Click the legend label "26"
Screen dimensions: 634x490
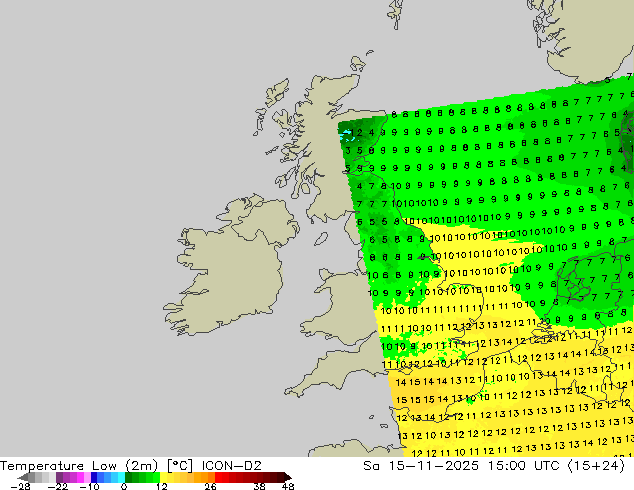click(210, 486)
